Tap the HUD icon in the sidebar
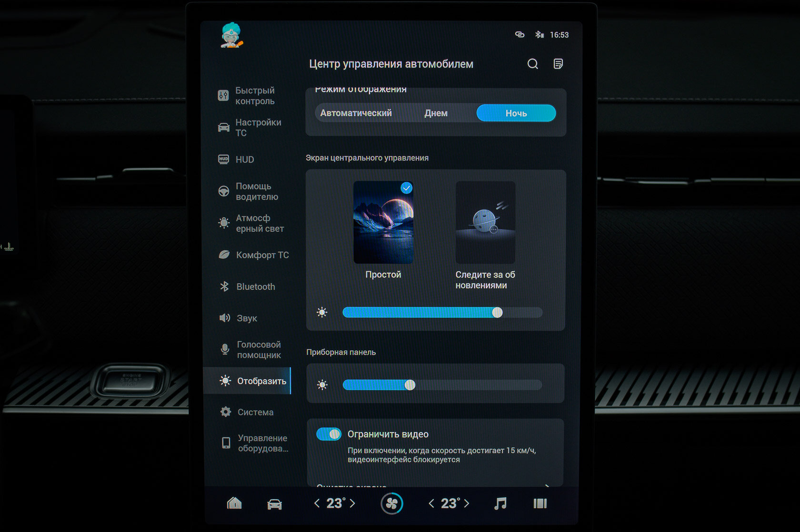The width and height of the screenshot is (800, 532). pos(223,159)
